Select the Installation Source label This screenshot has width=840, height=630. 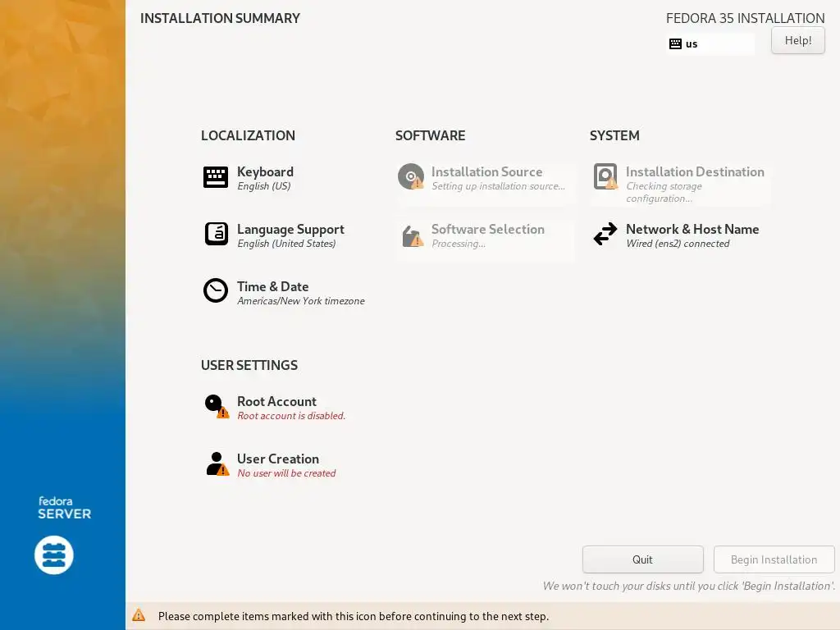pos(486,172)
